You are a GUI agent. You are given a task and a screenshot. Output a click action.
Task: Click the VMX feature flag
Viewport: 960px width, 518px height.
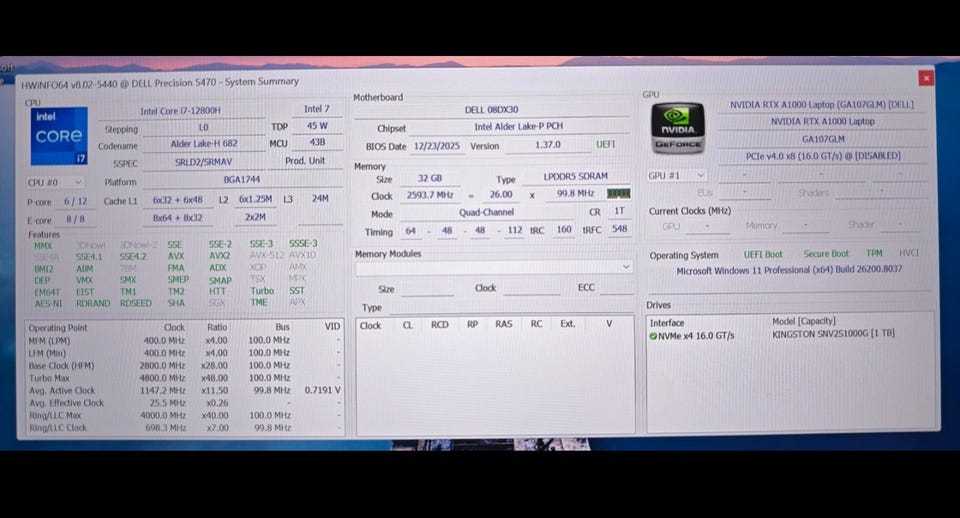[x=84, y=280]
